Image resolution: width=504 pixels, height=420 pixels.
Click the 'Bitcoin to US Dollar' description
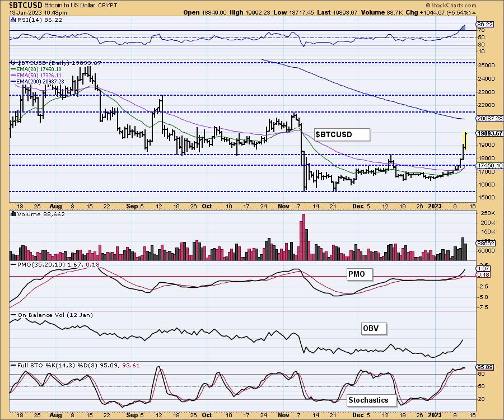click(x=70, y=6)
